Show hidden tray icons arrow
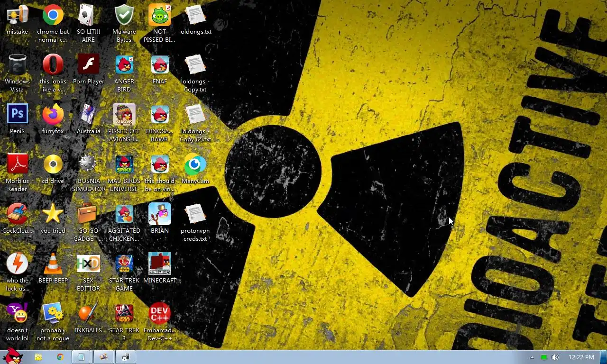607x364 pixels. pos(532,357)
